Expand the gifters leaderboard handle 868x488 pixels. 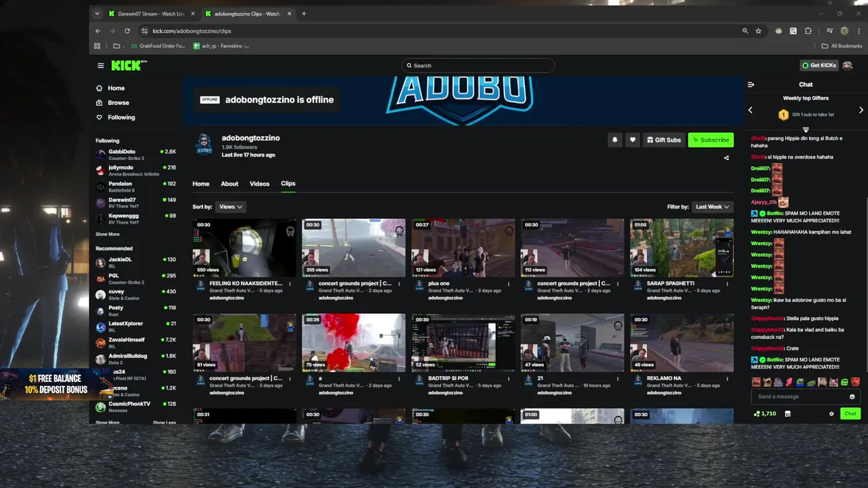coord(806,129)
